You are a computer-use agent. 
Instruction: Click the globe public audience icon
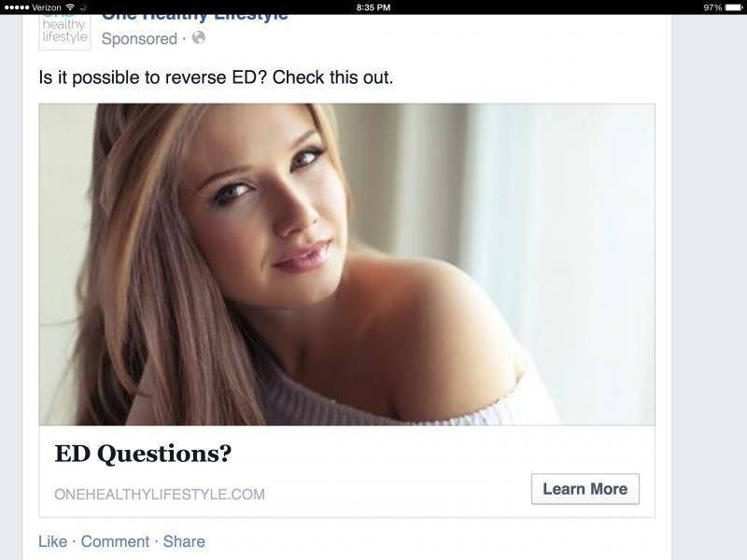199,37
